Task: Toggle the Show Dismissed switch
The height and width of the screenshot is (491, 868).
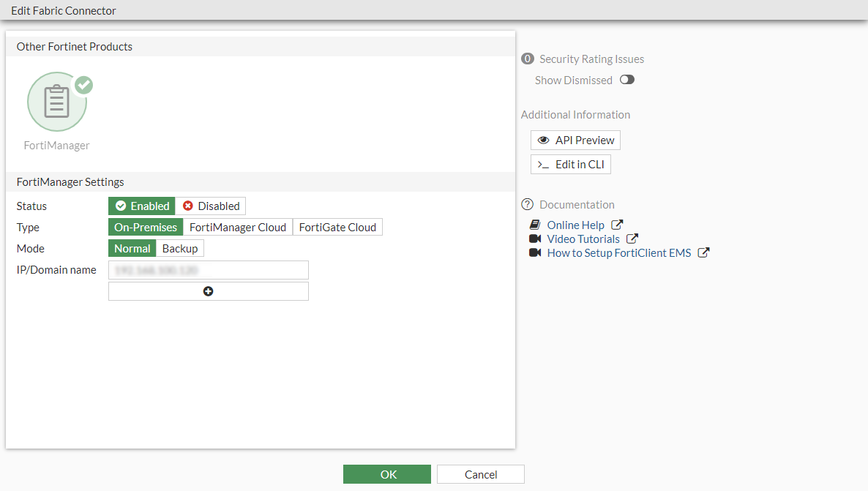Action: (x=626, y=80)
